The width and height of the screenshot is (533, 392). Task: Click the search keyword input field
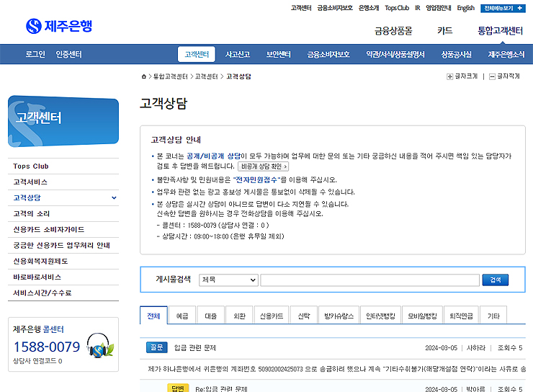pos(369,280)
